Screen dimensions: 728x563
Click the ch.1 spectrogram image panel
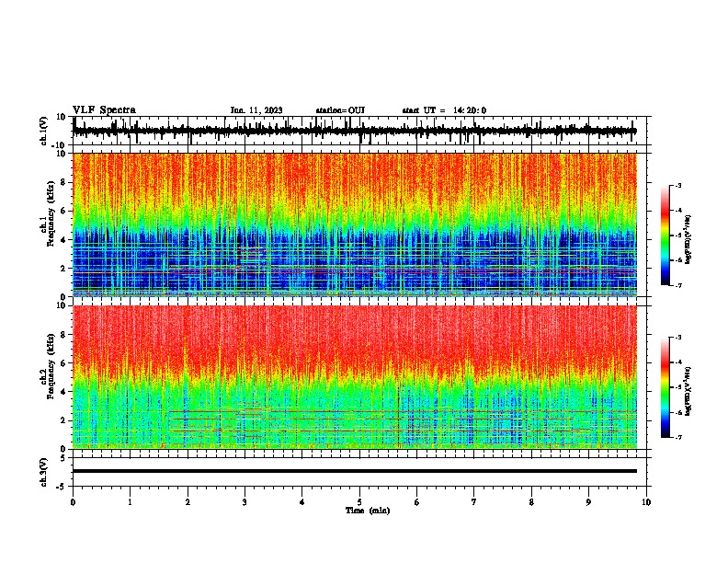(x=355, y=224)
